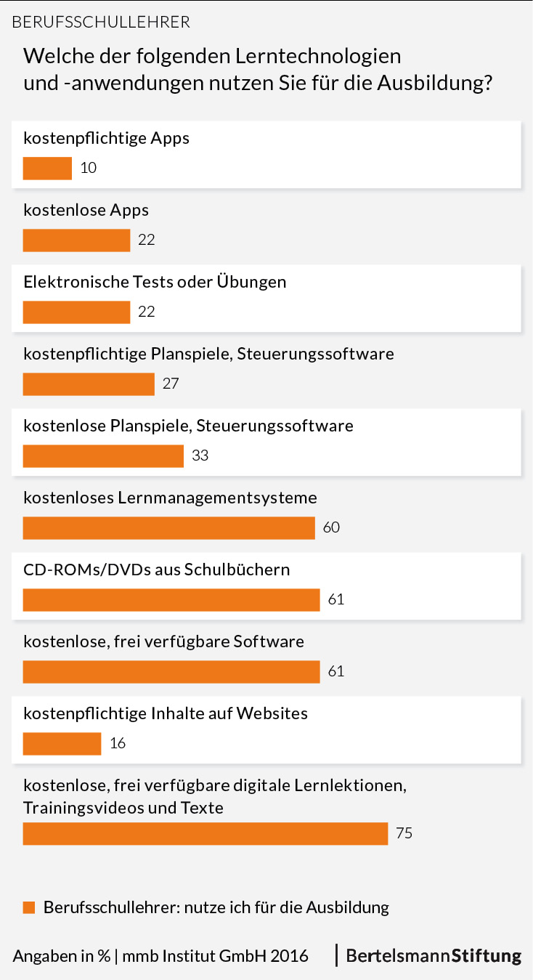533x980 pixels.
Task: Click the kostenloses Lernmanagementsysteme bar
Action: tap(168, 528)
